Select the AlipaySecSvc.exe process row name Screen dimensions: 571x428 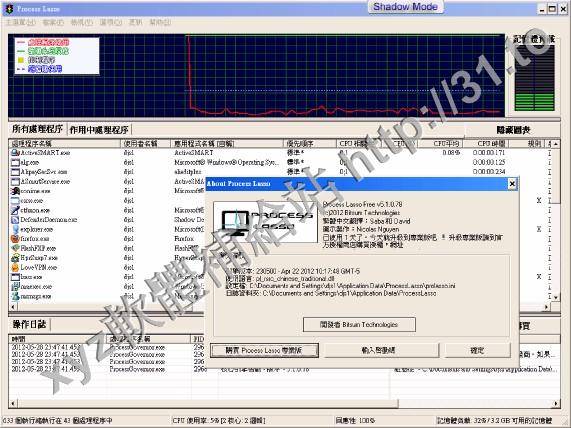coord(44,172)
